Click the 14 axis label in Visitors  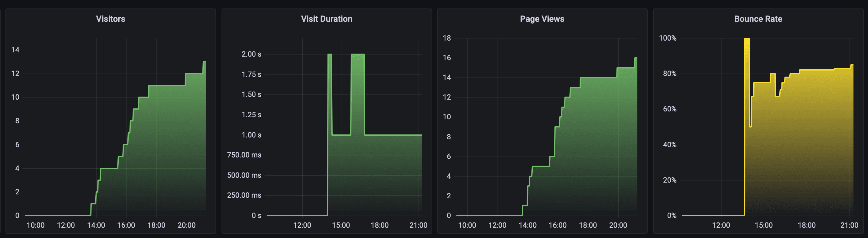coord(15,50)
